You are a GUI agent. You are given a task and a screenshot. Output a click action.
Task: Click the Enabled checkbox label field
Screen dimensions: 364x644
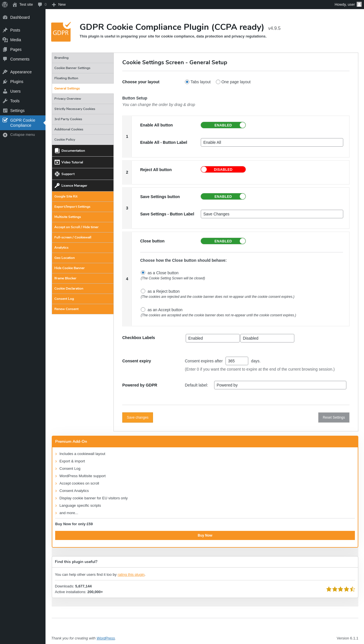point(213,338)
